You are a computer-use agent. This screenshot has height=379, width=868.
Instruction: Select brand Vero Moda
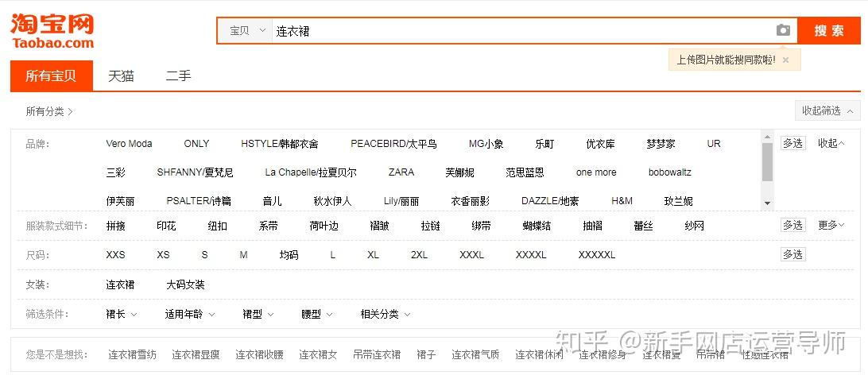tap(129, 144)
